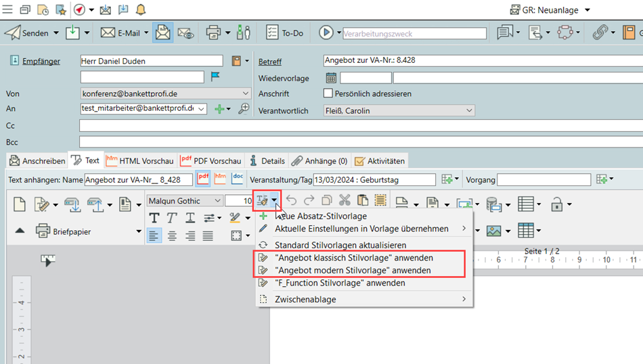The width and height of the screenshot is (643, 364).
Task: Open the Verantwortlich dropdown showing Fleiß, Carolin
Action: 468,110
